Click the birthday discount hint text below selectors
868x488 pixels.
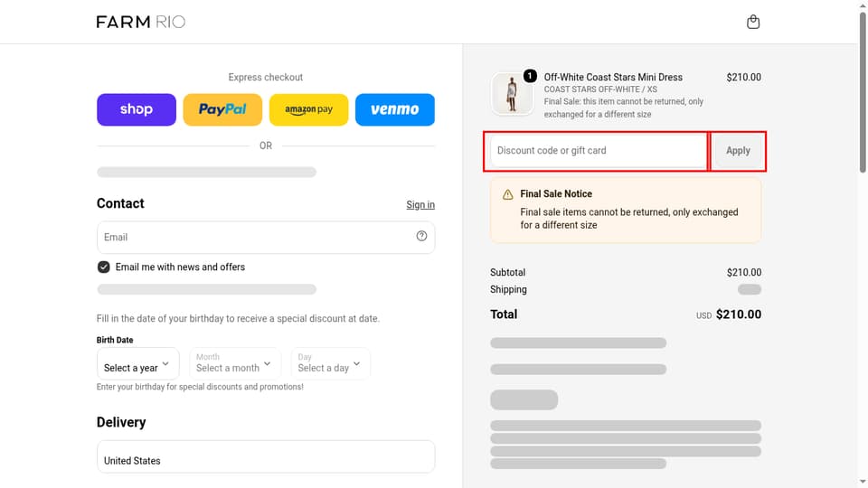point(200,387)
